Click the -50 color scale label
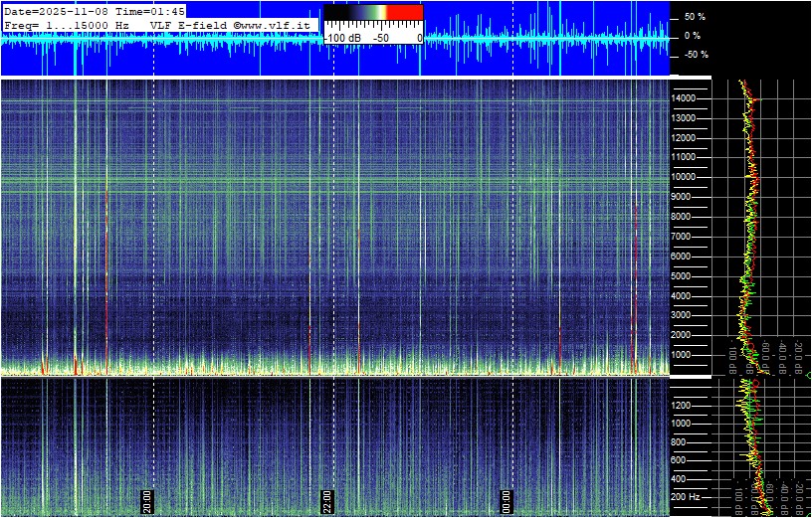This screenshot has height=518, width=812. tap(380, 37)
